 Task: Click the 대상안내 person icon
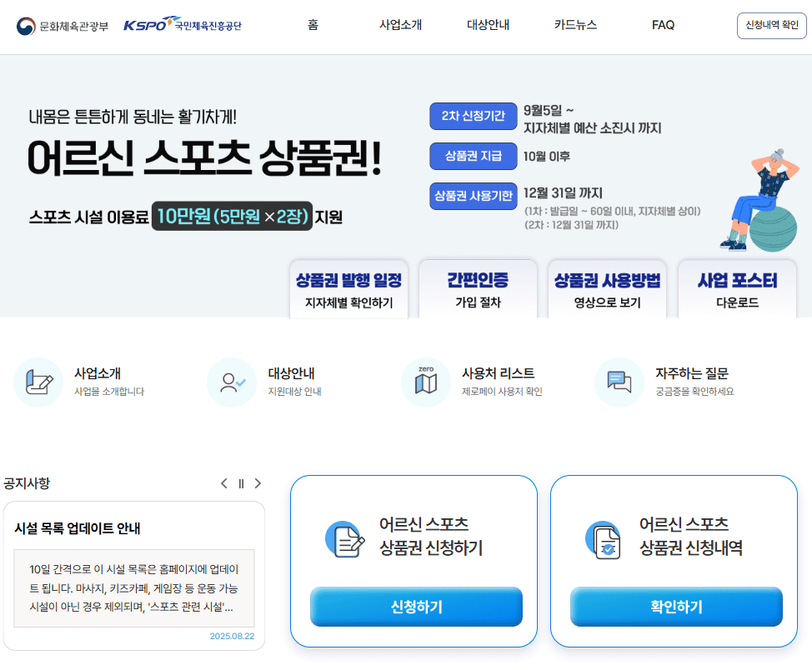(232, 382)
